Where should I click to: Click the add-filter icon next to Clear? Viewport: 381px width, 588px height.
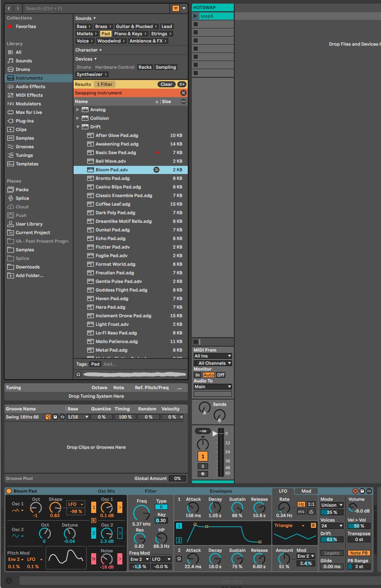pyautogui.click(x=182, y=84)
